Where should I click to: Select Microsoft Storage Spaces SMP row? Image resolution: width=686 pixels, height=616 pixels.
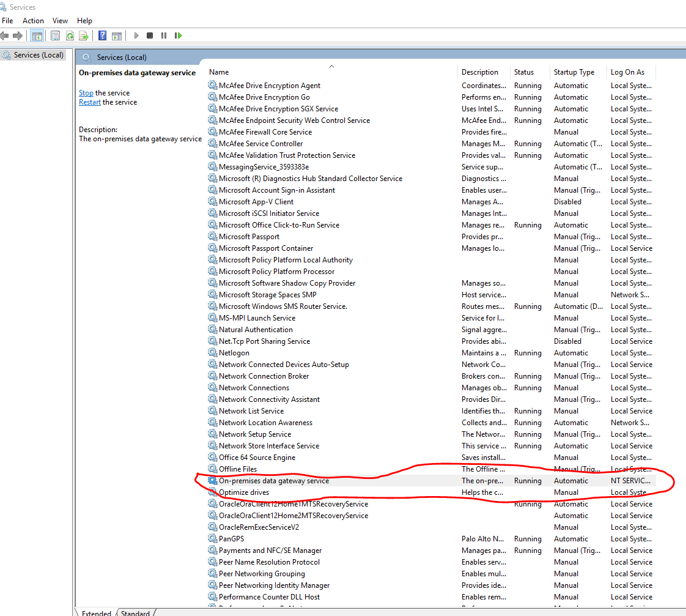[x=432, y=295]
